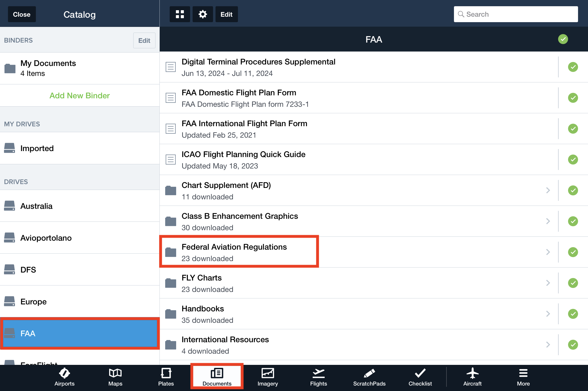Toggle download check for FAA International Flight Plan Form

click(573, 129)
